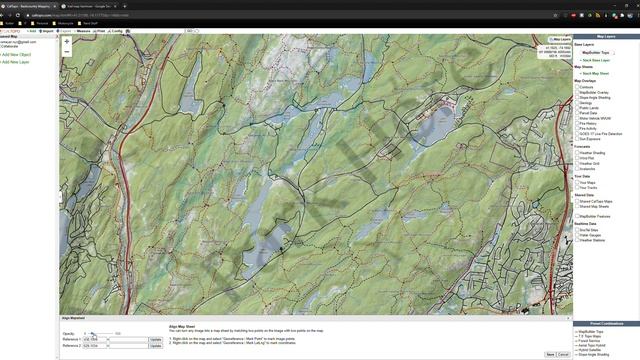Open the Print menu
The width and height of the screenshot is (640, 360).
click(99, 31)
